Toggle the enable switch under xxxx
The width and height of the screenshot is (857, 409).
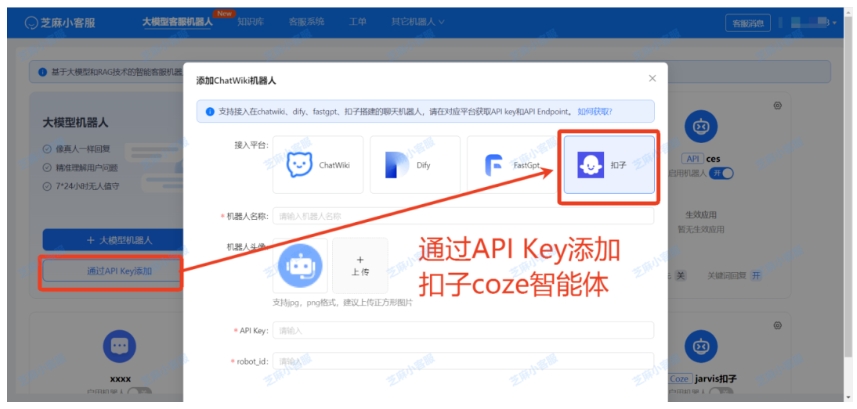(139, 392)
